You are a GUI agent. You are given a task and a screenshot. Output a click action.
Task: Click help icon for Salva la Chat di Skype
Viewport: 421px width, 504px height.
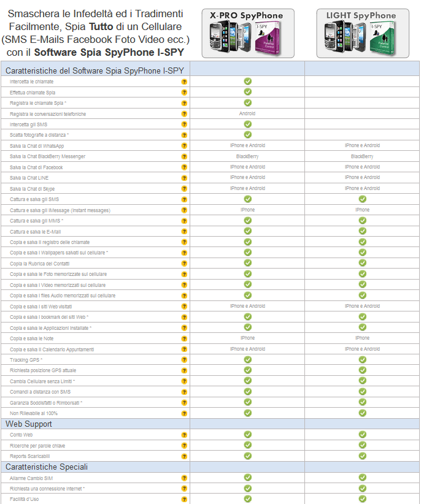pos(184,189)
